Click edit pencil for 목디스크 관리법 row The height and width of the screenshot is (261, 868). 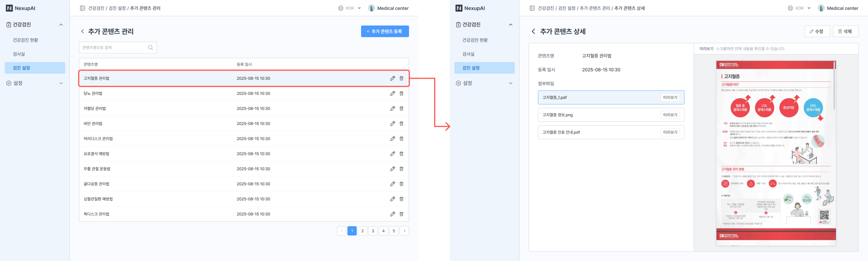click(x=393, y=214)
